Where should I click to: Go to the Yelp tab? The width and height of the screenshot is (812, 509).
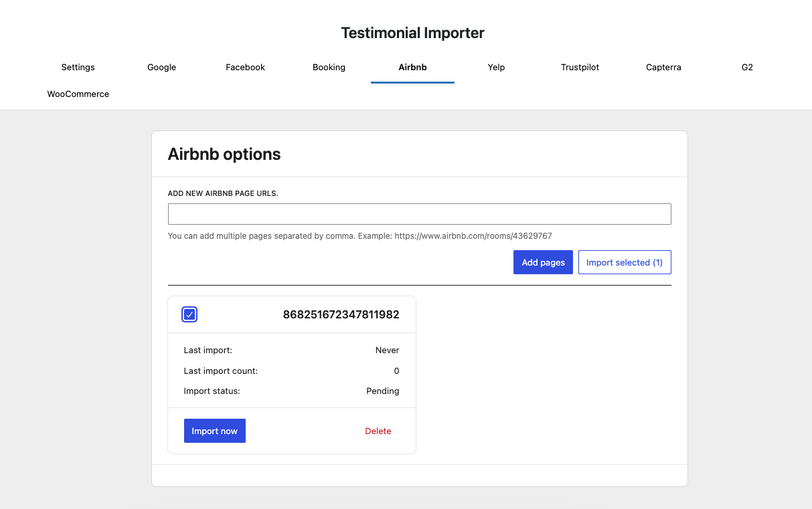pyautogui.click(x=496, y=68)
